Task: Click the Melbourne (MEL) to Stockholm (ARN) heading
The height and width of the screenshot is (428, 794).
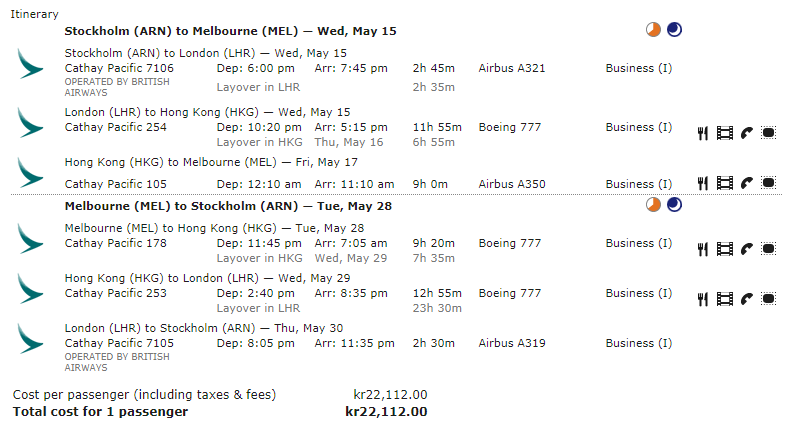Action: [x=230, y=206]
